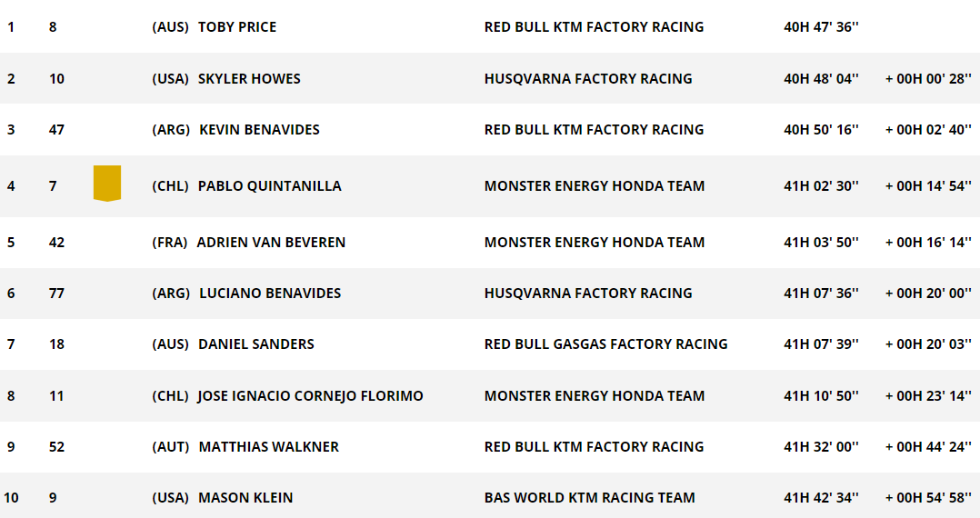Click Red Bull KTM team for Toby Price

coord(594,27)
